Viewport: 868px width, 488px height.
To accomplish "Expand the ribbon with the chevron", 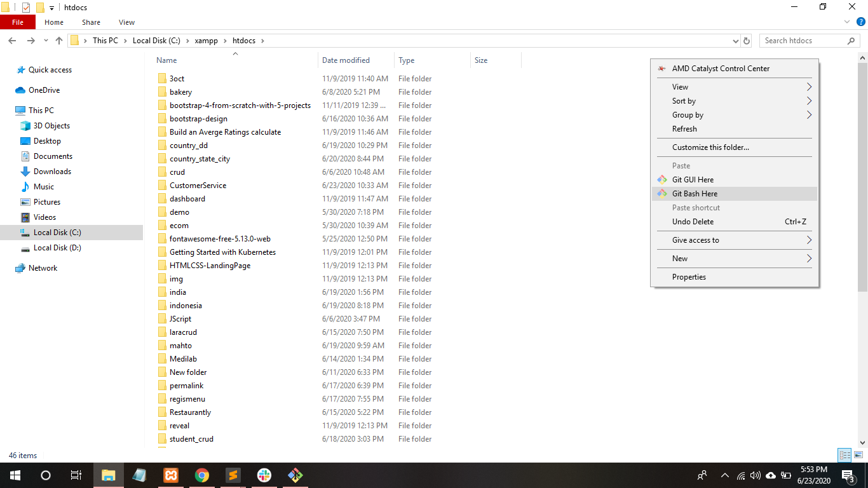I will 847,22.
